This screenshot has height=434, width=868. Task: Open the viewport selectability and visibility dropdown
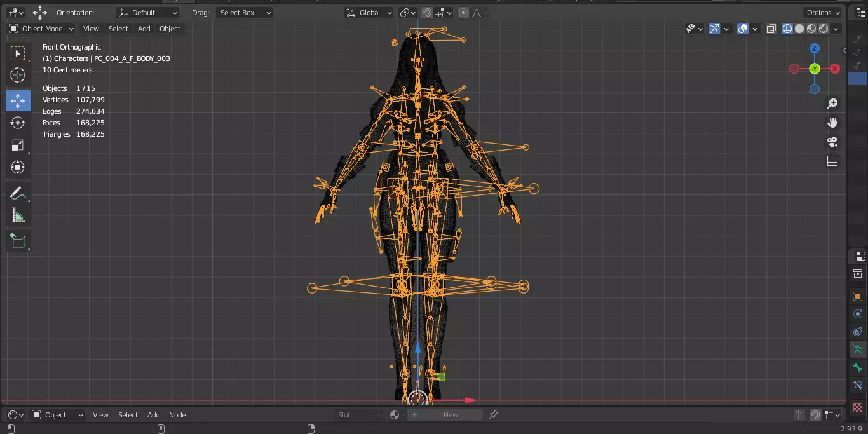[694, 29]
